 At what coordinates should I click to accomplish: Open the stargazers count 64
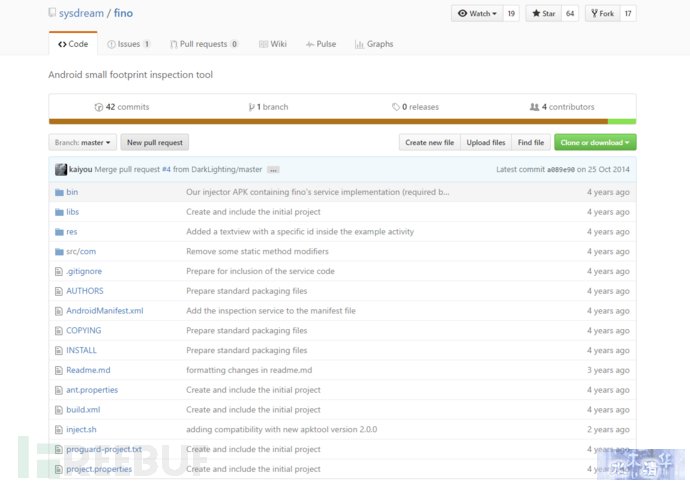(570, 14)
